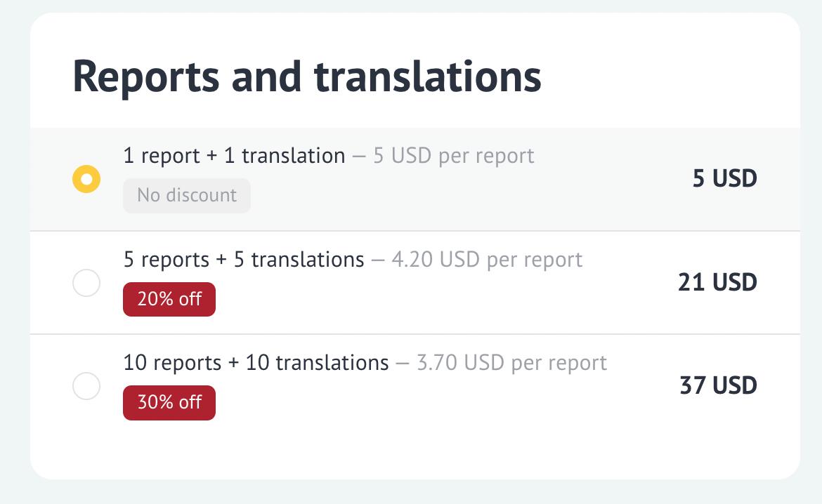This screenshot has height=504, width=822.
Task: Click the word "and" in the heading
Action: 266,77
